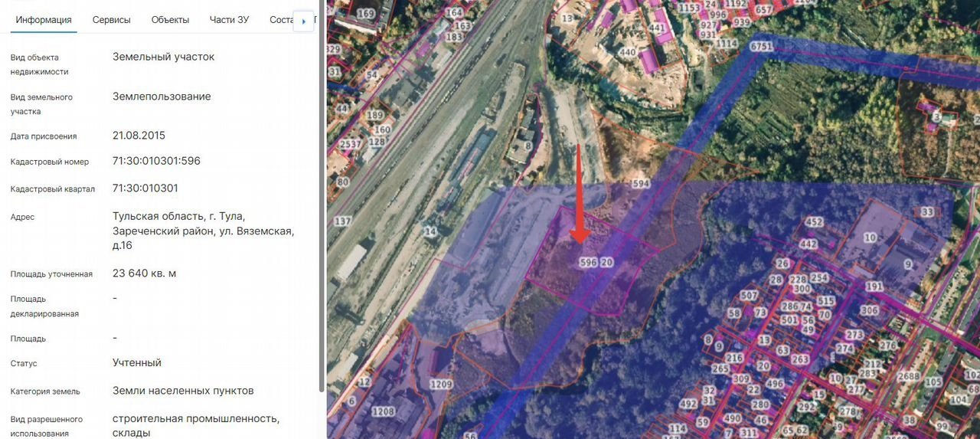Select parcel 596 on the map
The height and width of the screenshot is (439, 980).
pyautogui.click(x=588, y=262)
